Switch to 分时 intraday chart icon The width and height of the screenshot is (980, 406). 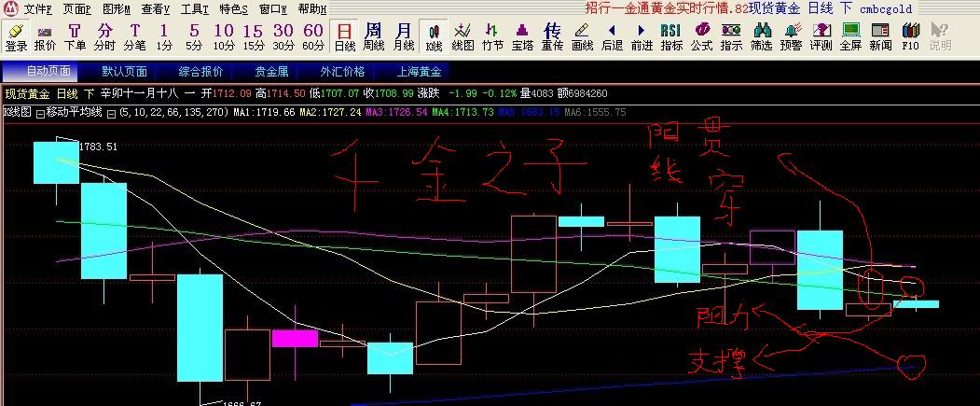105,37
